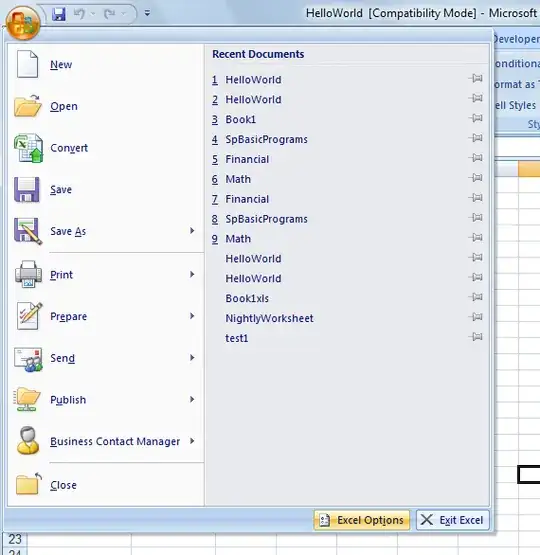Image resolution: width=540 pixels, height=555 pixels.
Task: Open recent document 6 Math
Action: tap(231, 179)
